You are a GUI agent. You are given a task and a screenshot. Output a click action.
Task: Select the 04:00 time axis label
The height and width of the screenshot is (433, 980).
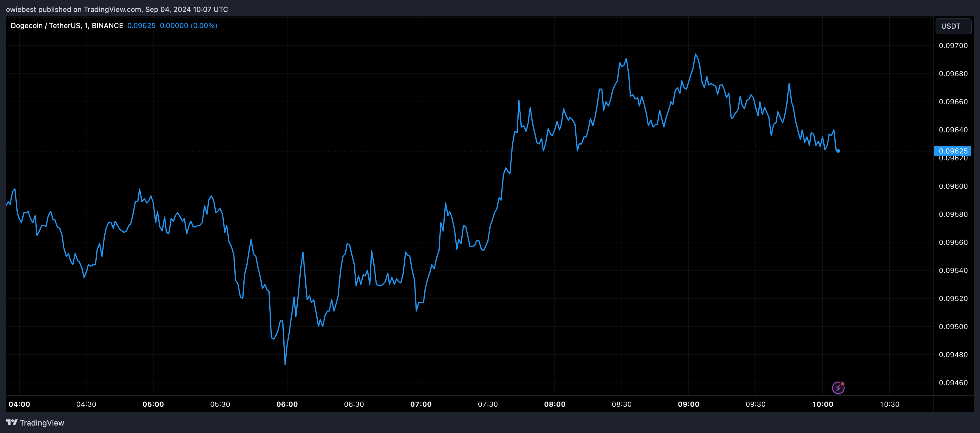(19, 404)
